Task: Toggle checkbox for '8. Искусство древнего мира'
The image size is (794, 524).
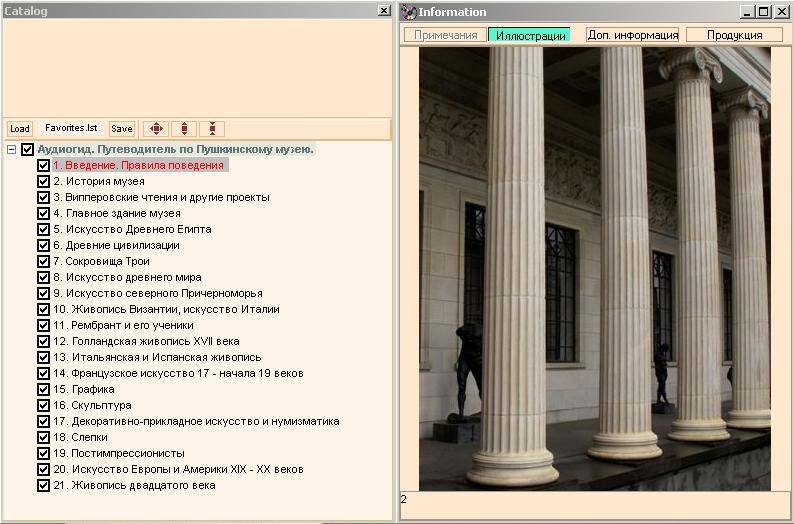Action: (x=43, y=277)
